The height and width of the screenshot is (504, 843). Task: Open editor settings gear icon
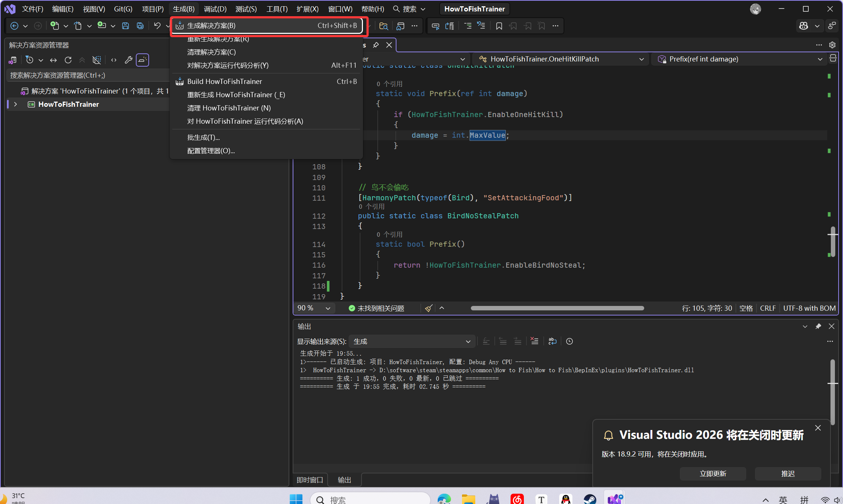pyautogui.click(x=832, y=45)
